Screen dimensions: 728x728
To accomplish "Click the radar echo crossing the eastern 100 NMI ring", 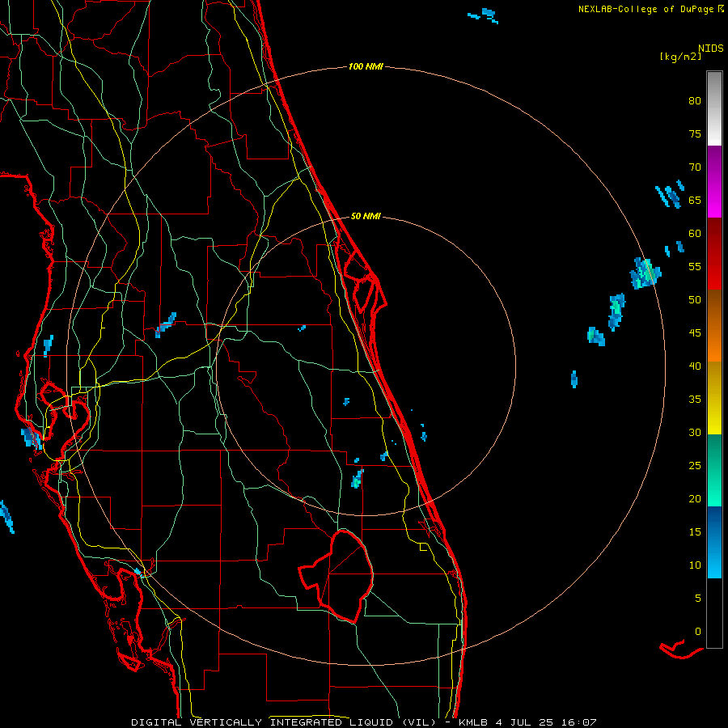I will pos(645,273).
